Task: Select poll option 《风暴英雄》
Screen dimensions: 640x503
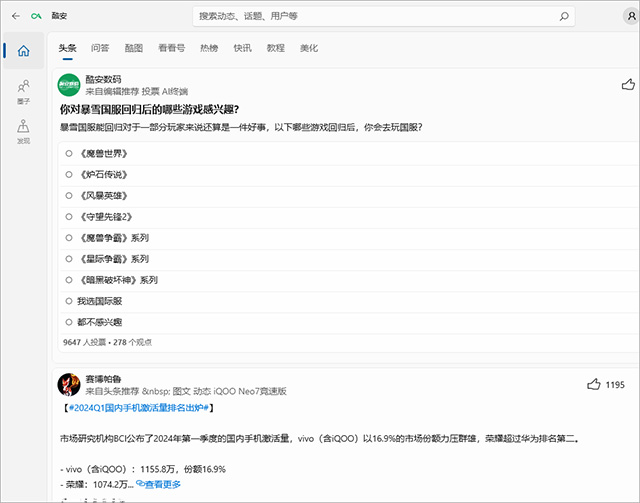Action: [x=349, y=196]
